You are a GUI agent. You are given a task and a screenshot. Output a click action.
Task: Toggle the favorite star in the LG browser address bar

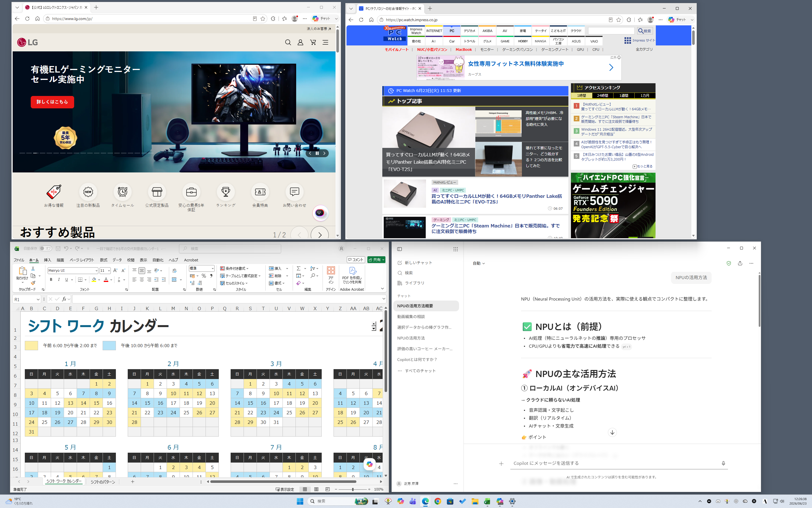tap(263, 19)
